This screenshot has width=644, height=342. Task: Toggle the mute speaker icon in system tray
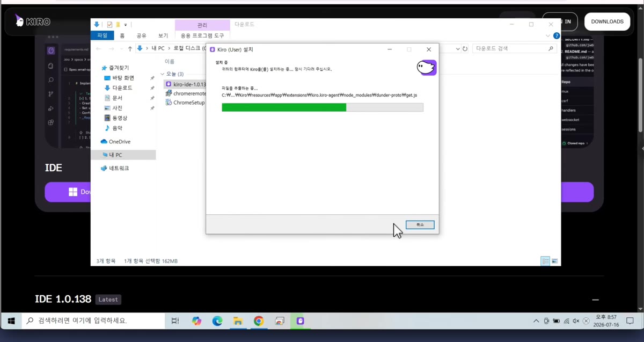[x=576, y=321]
